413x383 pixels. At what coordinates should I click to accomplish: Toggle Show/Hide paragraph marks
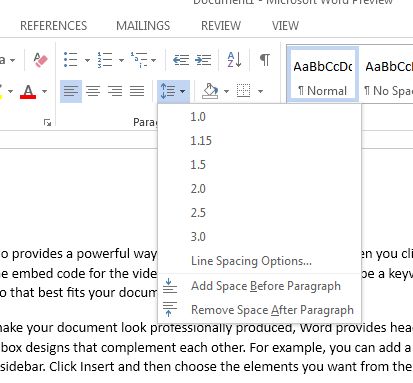pyautogui.click(x=265, y=60)
